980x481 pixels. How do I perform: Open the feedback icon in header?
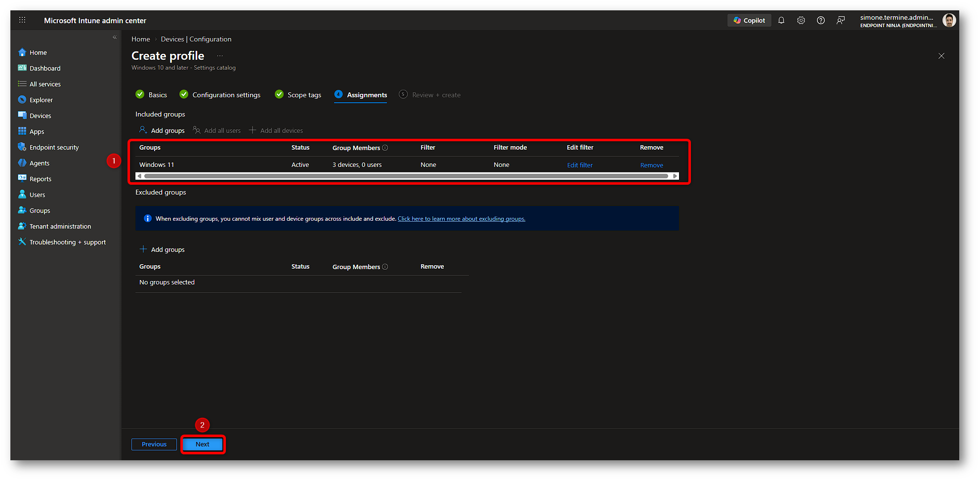coord(841,20)
